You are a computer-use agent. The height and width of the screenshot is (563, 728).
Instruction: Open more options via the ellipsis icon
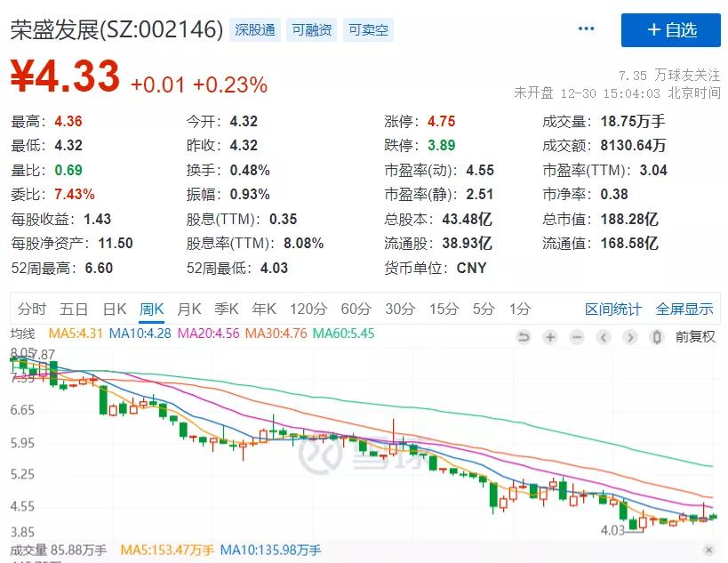[x=586, y=28]
